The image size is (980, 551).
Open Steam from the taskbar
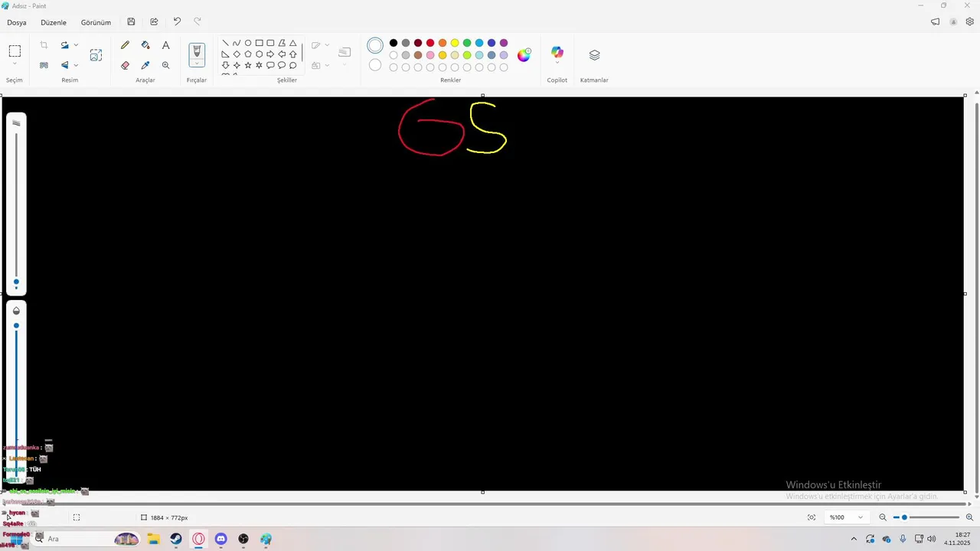pos(176,539)
